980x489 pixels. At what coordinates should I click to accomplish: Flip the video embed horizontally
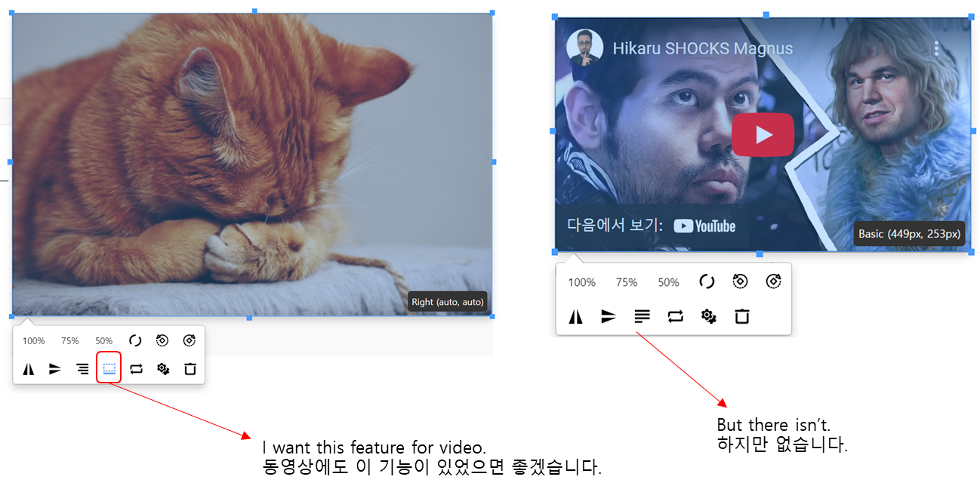tap(575, 317)
